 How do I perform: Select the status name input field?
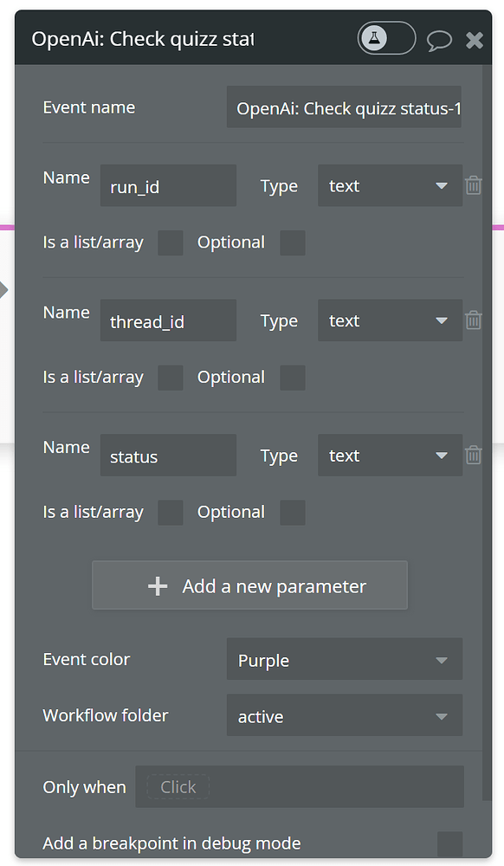[168, 456]
